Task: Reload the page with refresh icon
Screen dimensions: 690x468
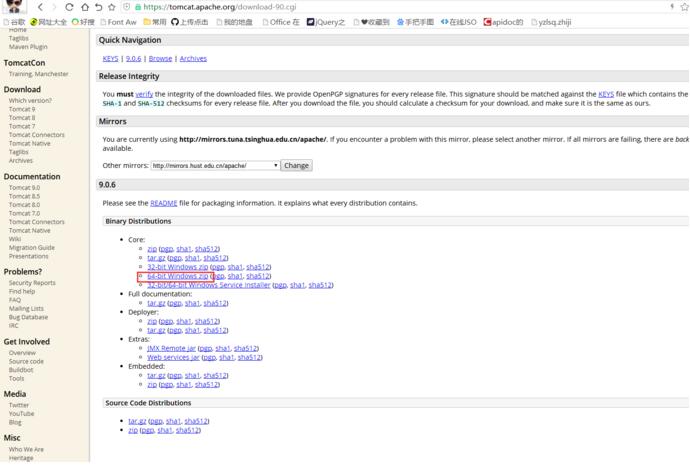Action: [69, 7]
